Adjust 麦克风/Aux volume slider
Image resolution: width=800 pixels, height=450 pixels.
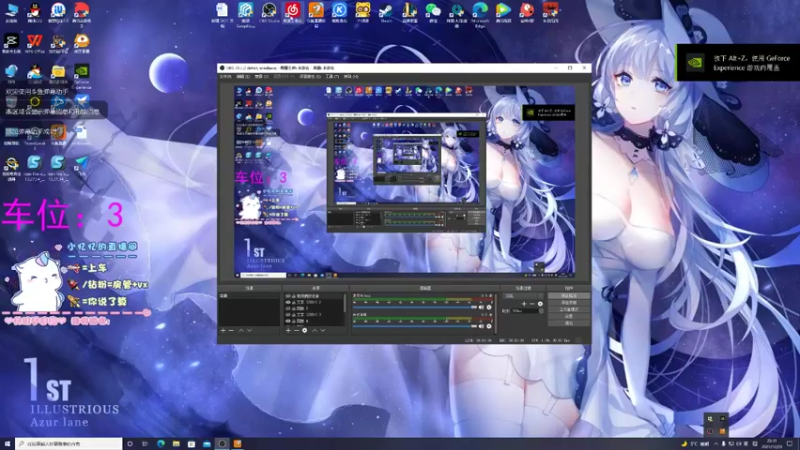(415, 307)
